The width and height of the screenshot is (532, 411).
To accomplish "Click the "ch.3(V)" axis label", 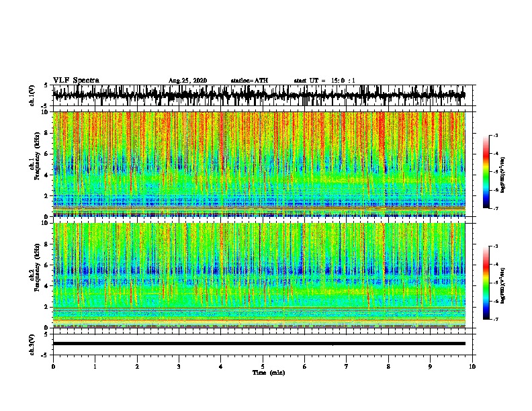I will coord(32,345).
